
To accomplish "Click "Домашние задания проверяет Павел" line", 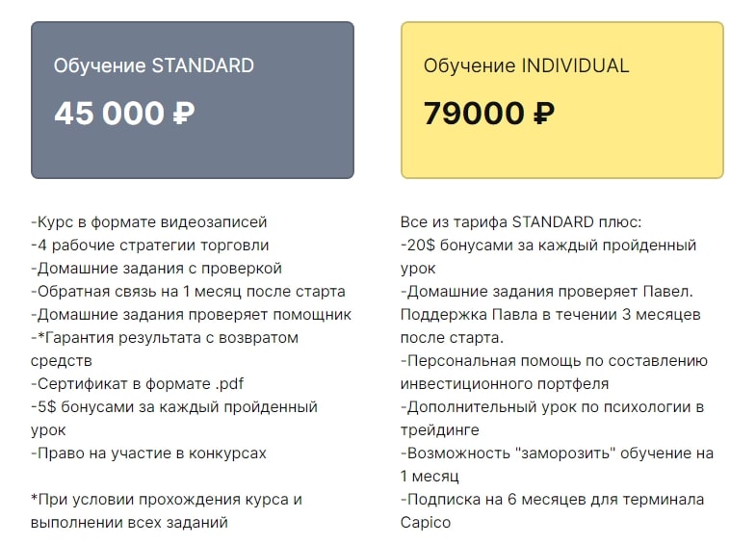I will 546,291.
